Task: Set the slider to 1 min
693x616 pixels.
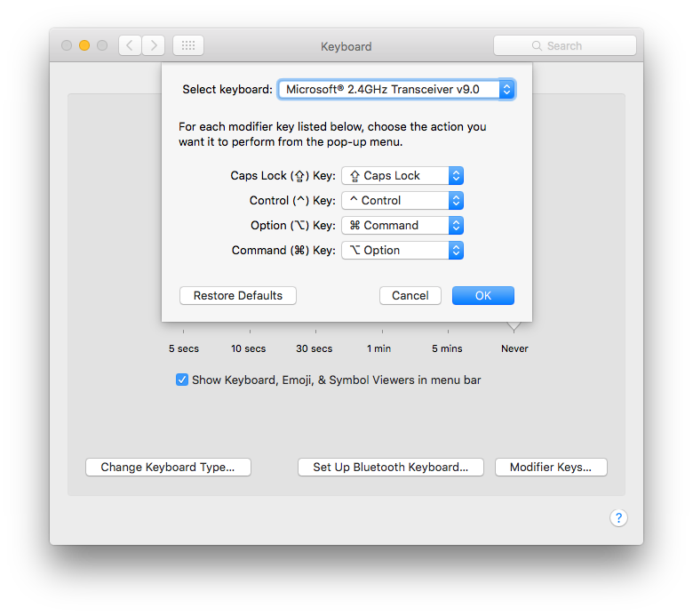Action: pos(379,331)
